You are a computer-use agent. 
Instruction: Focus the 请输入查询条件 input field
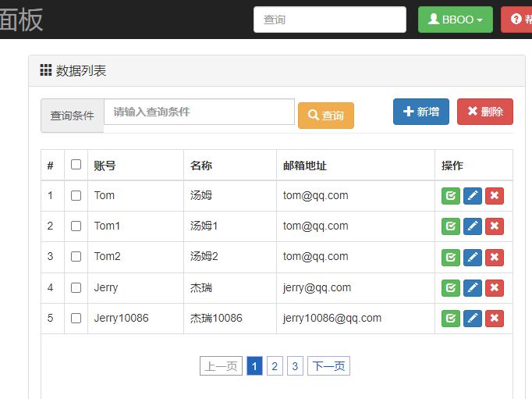coord(199,112)
